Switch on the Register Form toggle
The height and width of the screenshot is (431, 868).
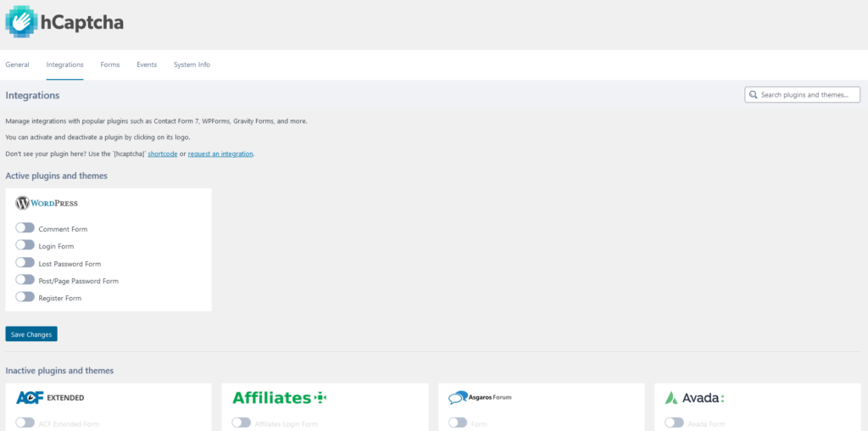[25, 297]
